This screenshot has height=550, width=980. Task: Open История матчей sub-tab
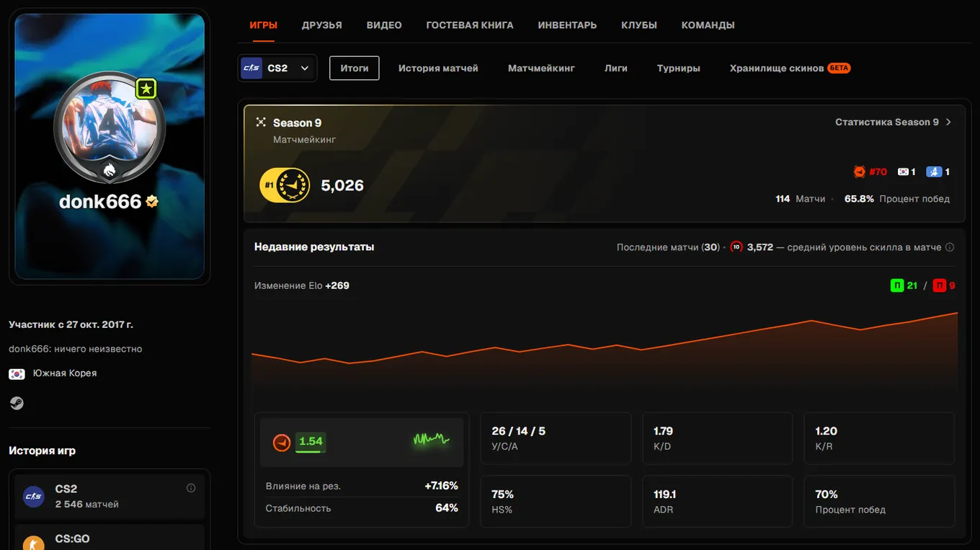pyautogui.click(x=438, y=68)
